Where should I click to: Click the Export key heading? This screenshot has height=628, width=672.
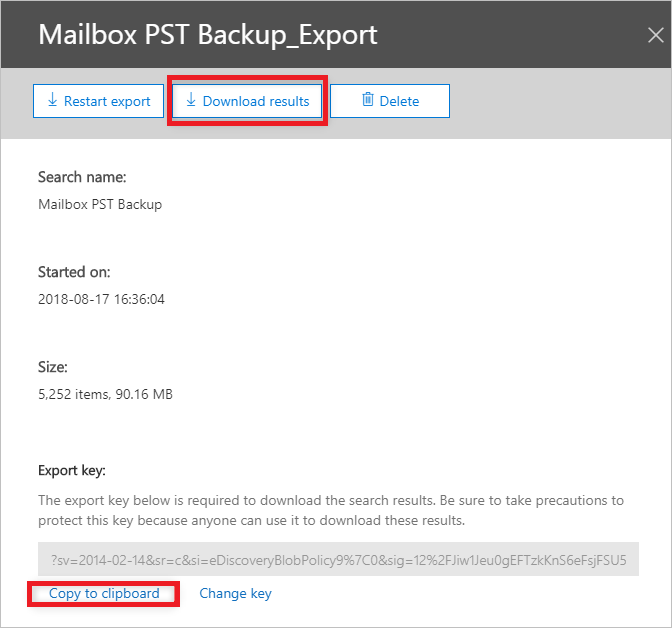coord(72,471)
